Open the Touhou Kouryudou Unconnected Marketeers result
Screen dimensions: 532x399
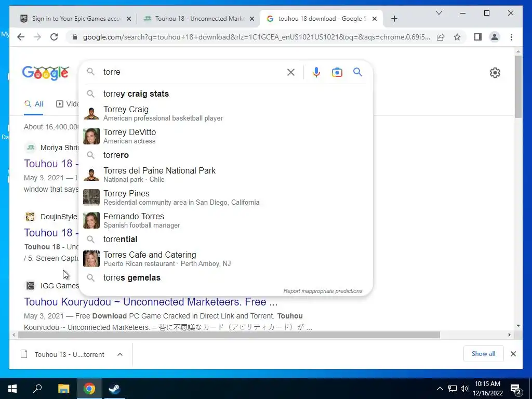click(x=151, y=302)
